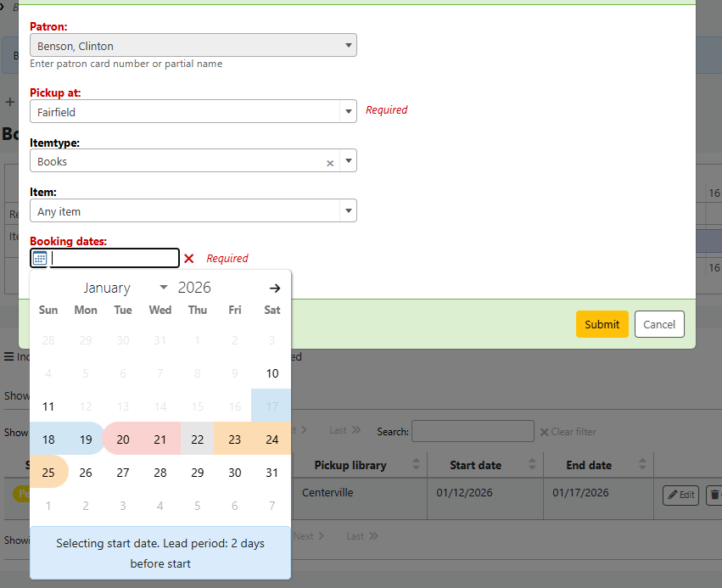Open the Patron dropdown showing Benson, Clinton
The image size is (722, 588).
[x=193, y=46]
